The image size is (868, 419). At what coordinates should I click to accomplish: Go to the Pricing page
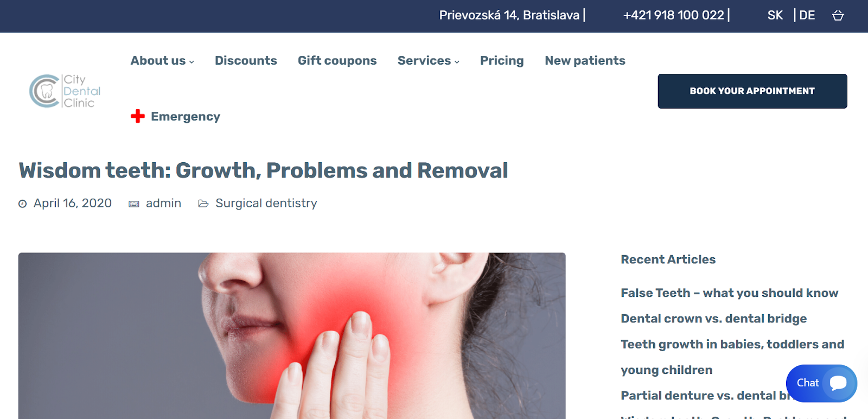(502, 61)
